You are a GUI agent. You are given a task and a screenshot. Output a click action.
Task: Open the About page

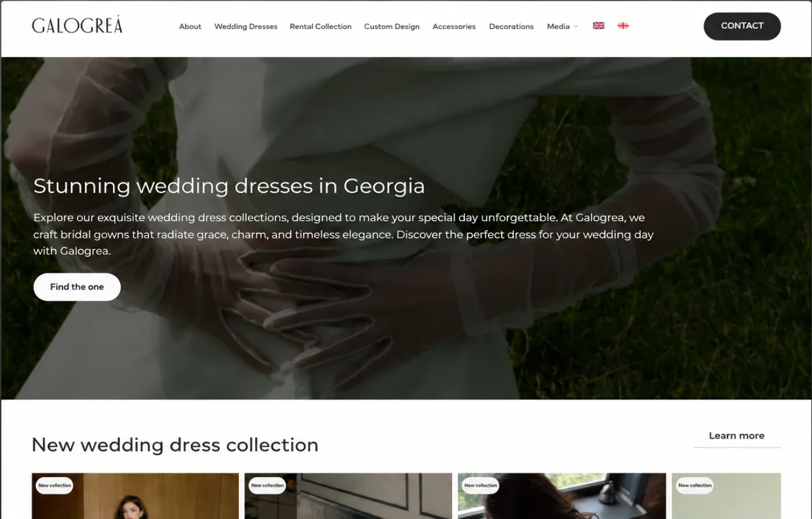pyautogui.click(x=190, y=27)
